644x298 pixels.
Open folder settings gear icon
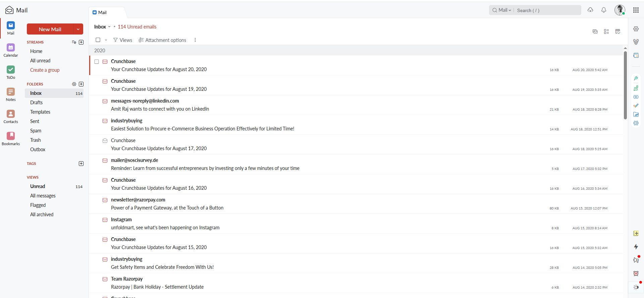(74, 84)
